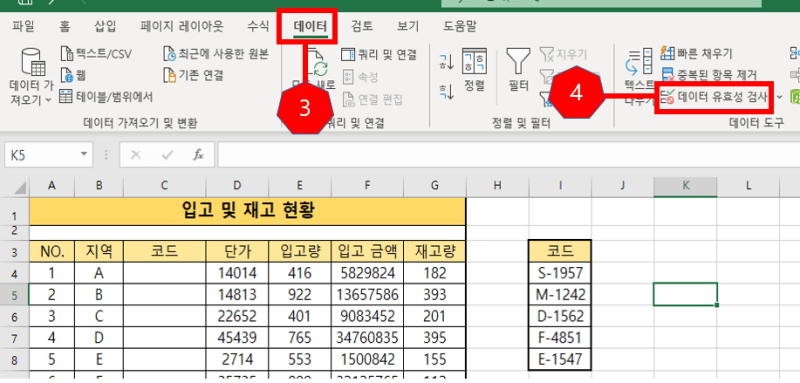Apply 빠른 채우기 flash fill
This screenshot has height=383, width=800.
[x=696, y=54]
